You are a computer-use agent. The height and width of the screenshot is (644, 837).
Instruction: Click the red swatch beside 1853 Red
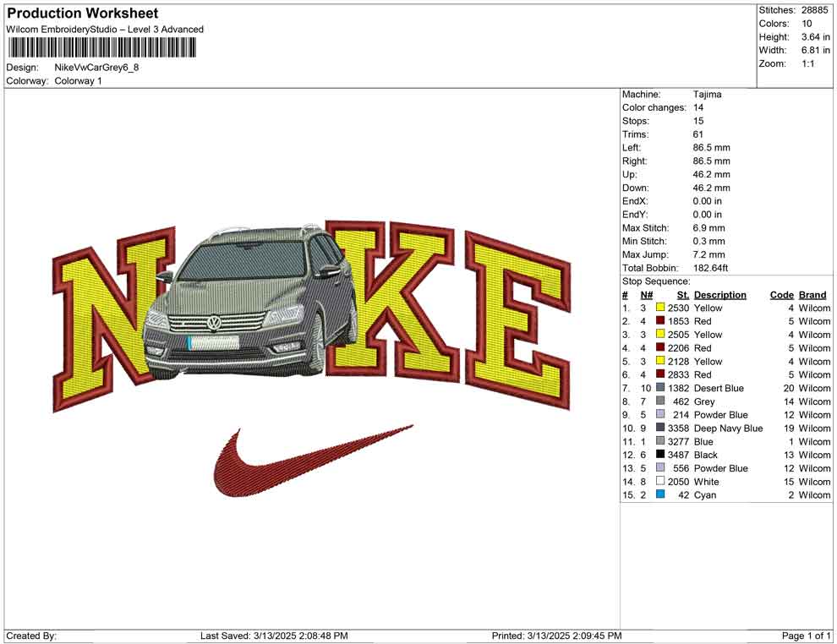pos(660,320)
